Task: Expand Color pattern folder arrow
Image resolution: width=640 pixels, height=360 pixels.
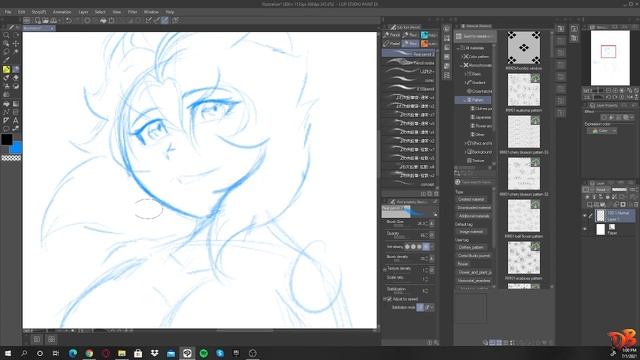Action: (x=462, y=57)
